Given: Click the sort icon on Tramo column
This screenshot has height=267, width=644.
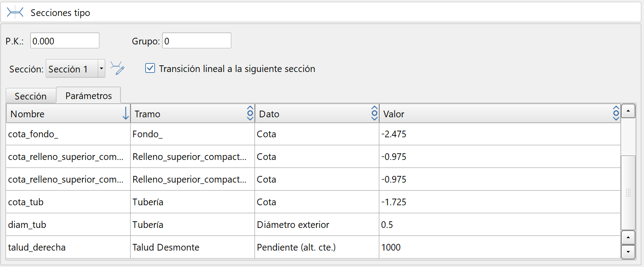Looking at the screenshot, I should 250,114.
